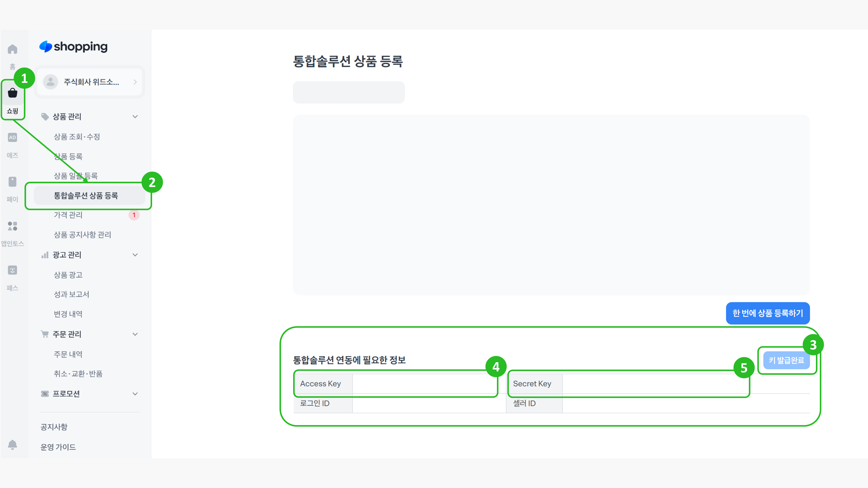Image resolution: width=868 pixels, height=488 pixels.
Task: Click the blue shopping logo
Action: click(x=74, y=46)
